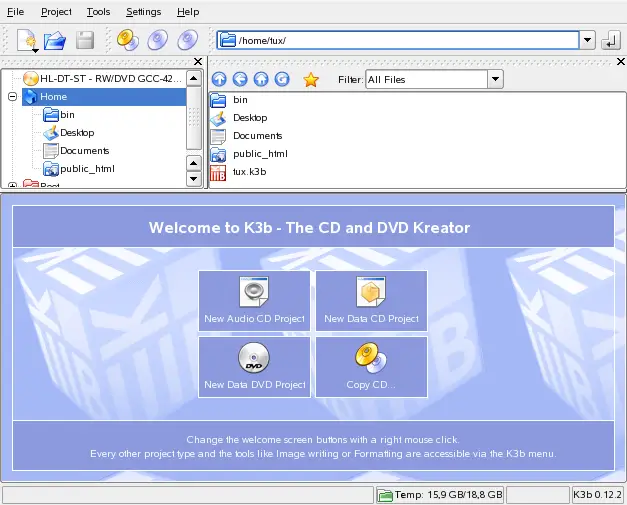Click the New Project toolbar icon

pos(26,40)
